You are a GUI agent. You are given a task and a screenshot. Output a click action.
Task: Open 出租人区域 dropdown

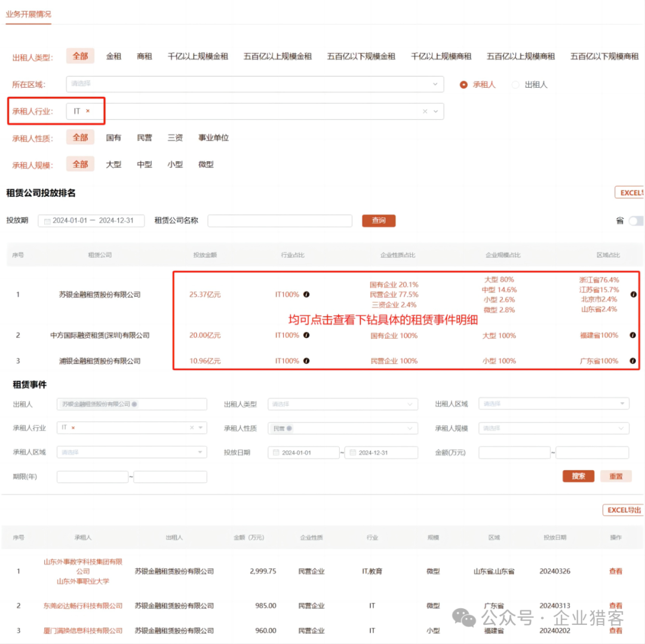coord(553,403)
